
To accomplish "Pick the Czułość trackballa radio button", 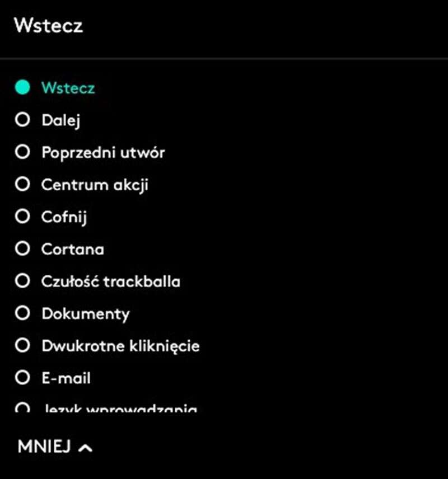I will coord(22,281).
